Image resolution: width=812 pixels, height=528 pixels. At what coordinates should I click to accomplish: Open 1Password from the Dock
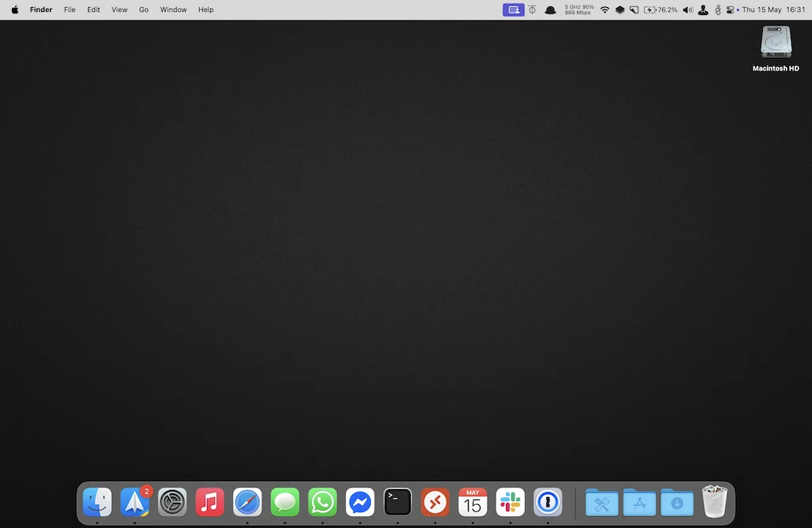(548, 502)
